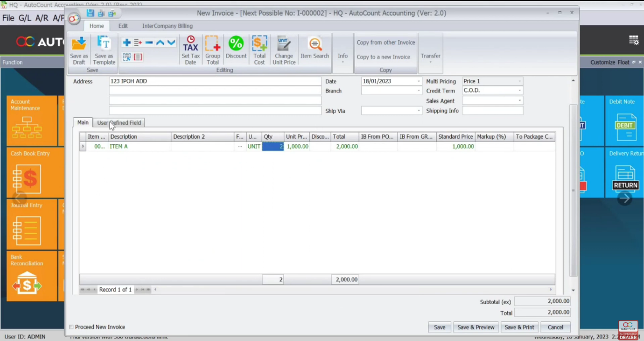Click the Total Cost icon

(259, 44)
